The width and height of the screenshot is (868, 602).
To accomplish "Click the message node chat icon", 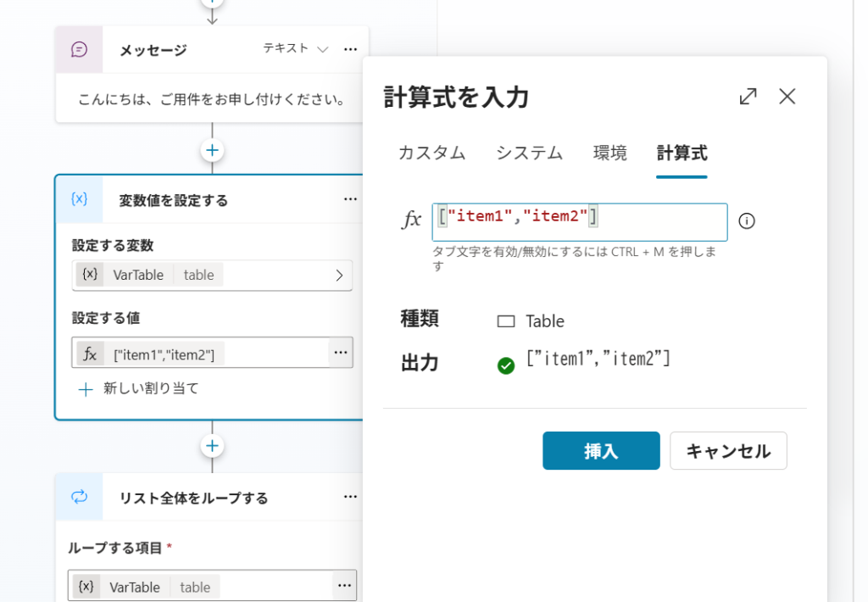I will coord(80,49).
